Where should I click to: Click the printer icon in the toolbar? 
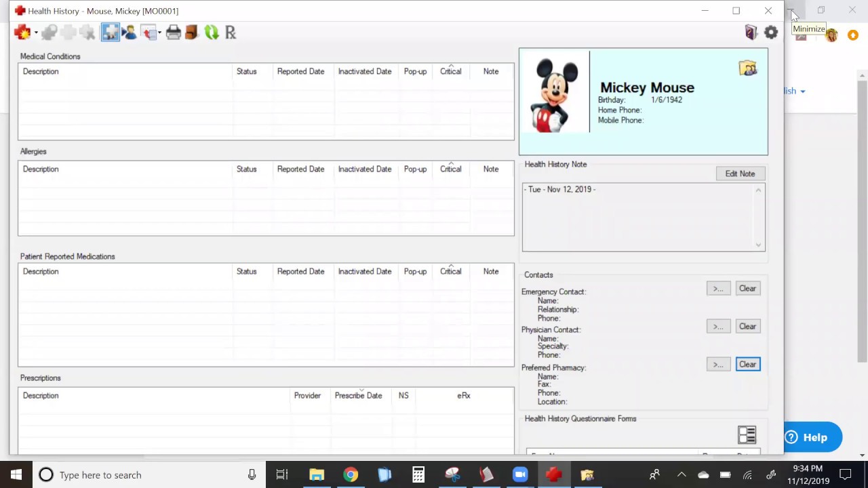tap(174, 33)
